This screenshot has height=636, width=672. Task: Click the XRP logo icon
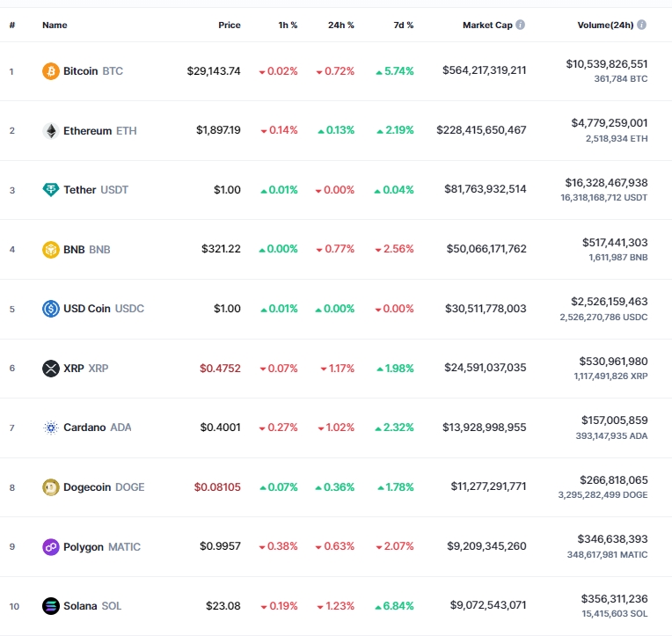click(x=51, y=368)
